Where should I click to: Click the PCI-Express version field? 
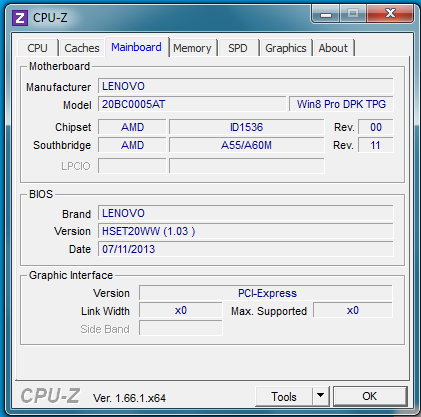(266, 293)
